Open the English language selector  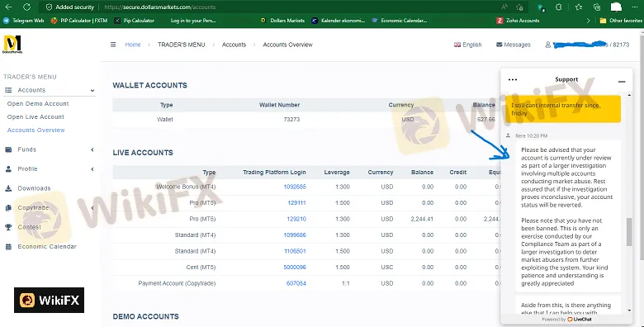[468, 45]
